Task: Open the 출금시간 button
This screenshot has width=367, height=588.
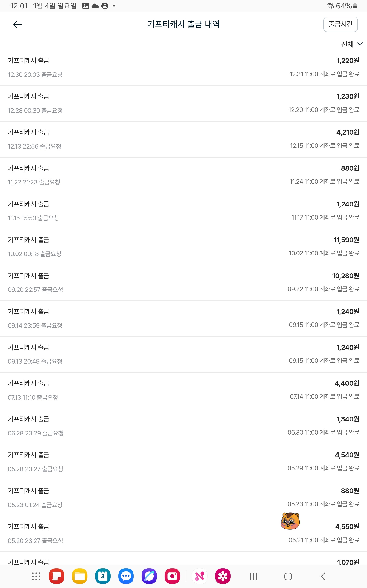Action: pyautogui.click(x=340, y=24)
